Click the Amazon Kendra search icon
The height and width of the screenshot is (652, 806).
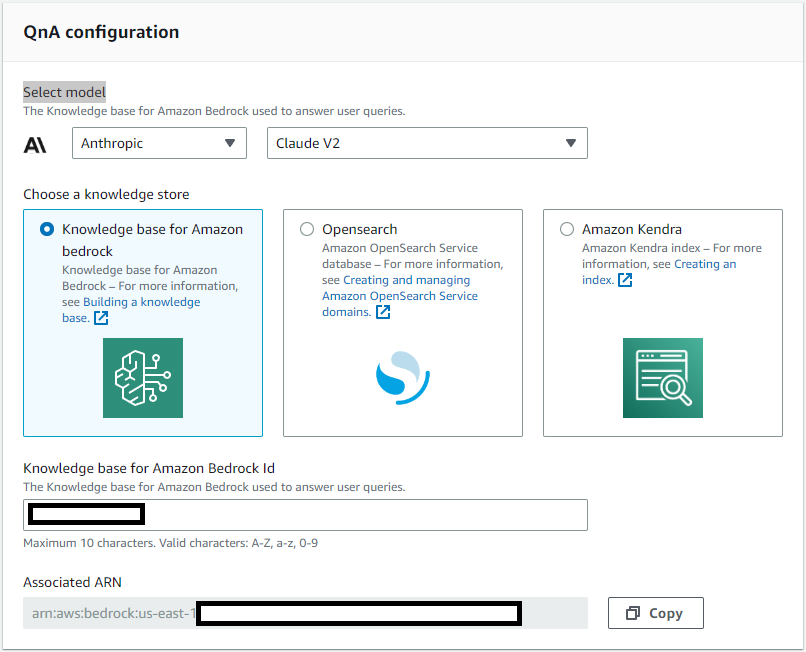[x=663, y=378]
